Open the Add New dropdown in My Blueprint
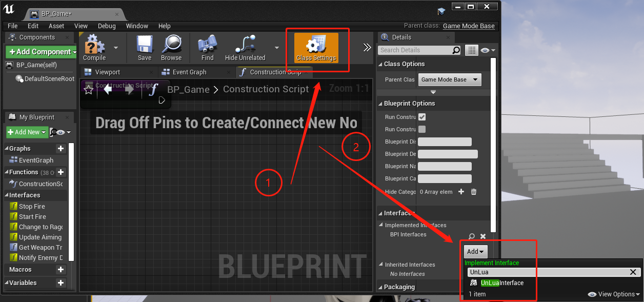644x302 pixels. click(27, 132)
